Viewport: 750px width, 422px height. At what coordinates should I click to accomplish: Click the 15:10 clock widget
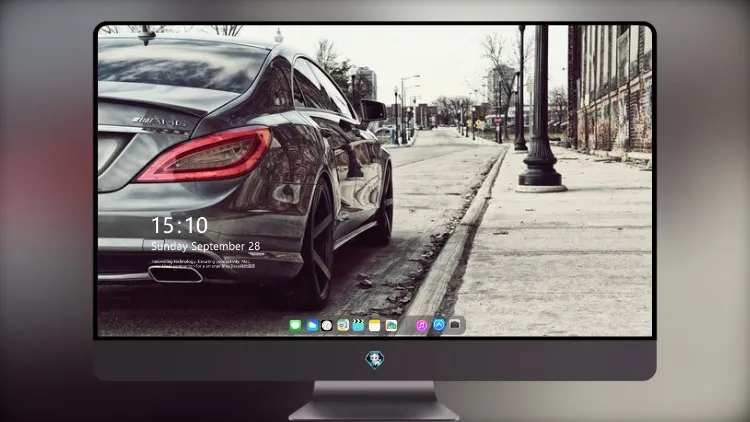pyautogui.click(x=179, y=225)
